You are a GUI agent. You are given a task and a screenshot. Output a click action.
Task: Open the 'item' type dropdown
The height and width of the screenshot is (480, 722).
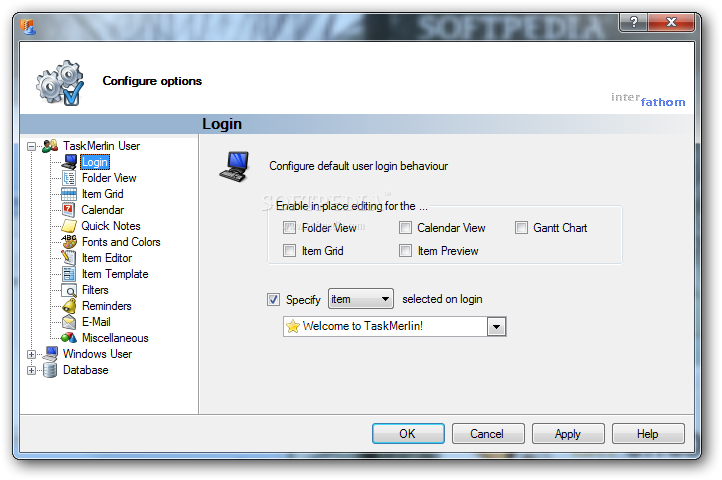pyautogui.click(x=361, y=299)
